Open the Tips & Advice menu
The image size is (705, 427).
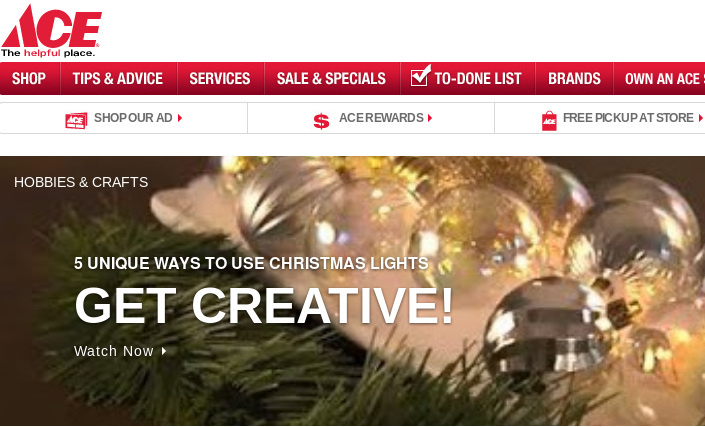click(x=119, y=79)
